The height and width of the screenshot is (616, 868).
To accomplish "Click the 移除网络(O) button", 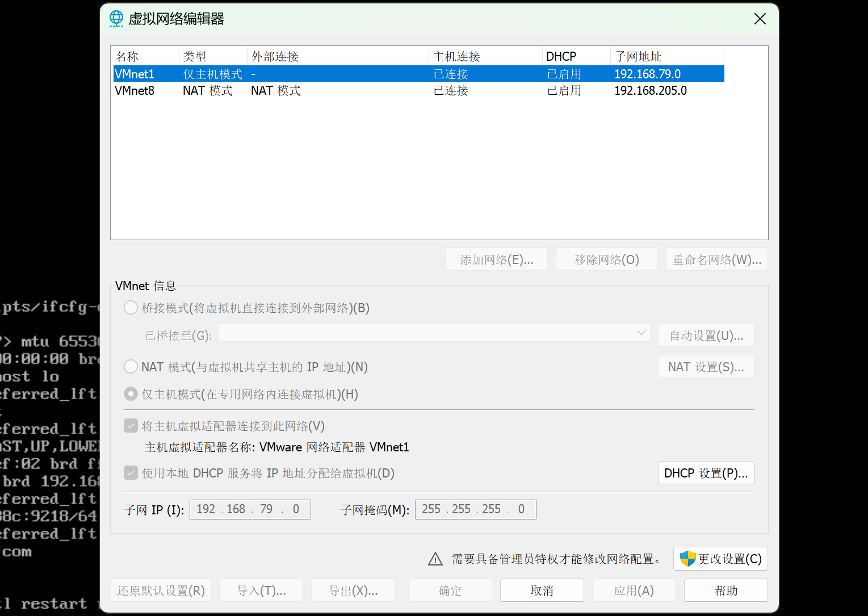I will coord(606,259).
